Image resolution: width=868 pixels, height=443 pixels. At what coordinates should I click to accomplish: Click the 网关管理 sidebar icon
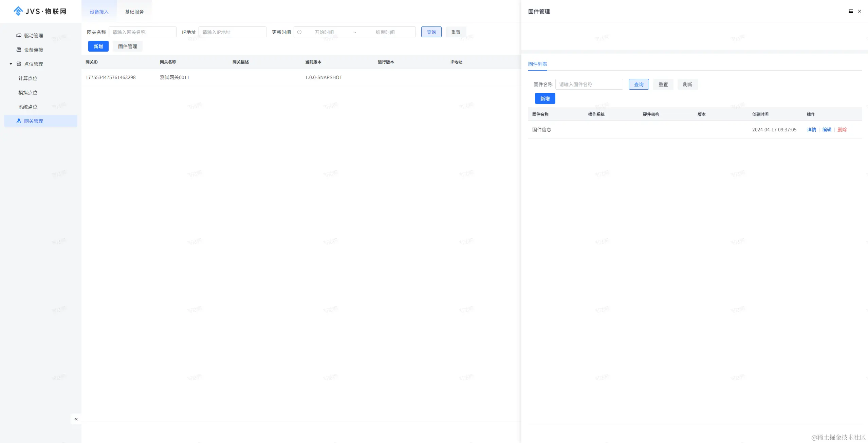[x=19, y=121]
